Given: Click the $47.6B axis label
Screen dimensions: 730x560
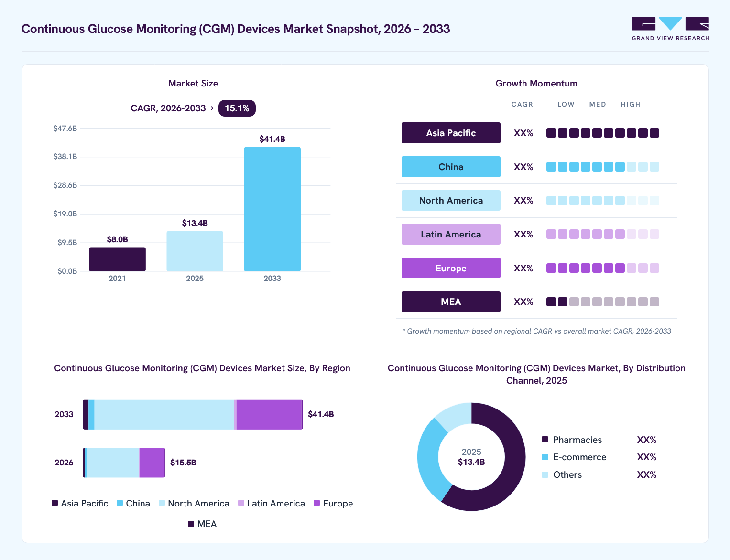Looking at the screenshot, I should pos(65,128).
